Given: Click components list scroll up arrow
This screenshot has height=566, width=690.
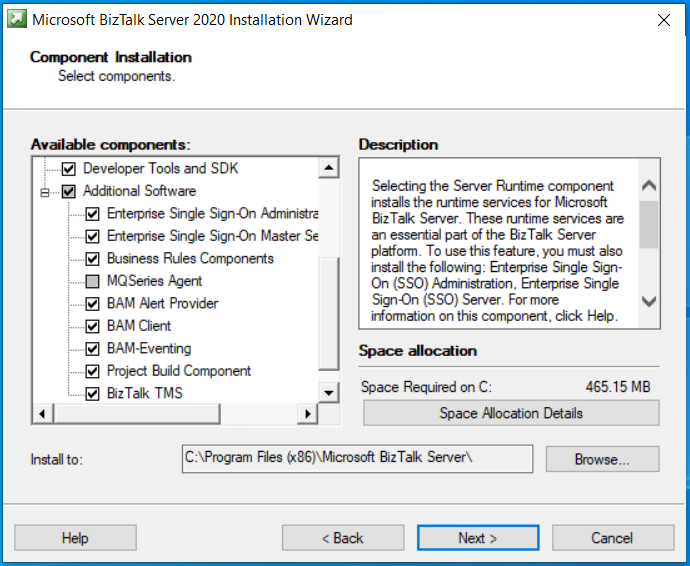Looking at the screenshot, I should pos(328,168).
